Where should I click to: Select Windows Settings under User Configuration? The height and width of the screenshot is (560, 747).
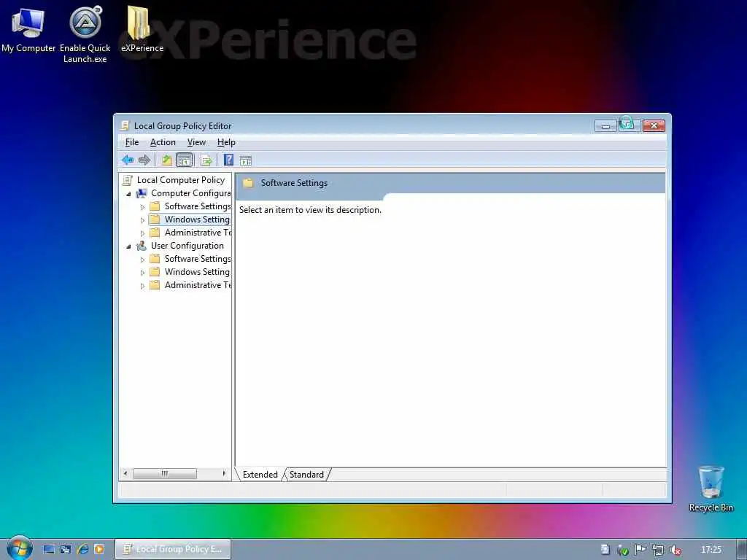click(x=197, y=272)
